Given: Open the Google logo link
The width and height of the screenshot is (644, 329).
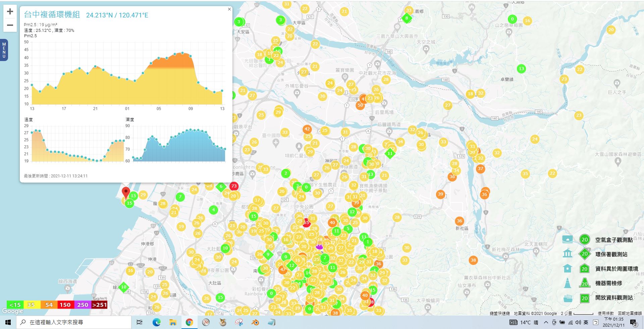Looking at the screenshot, I should (x=13, y=311).
